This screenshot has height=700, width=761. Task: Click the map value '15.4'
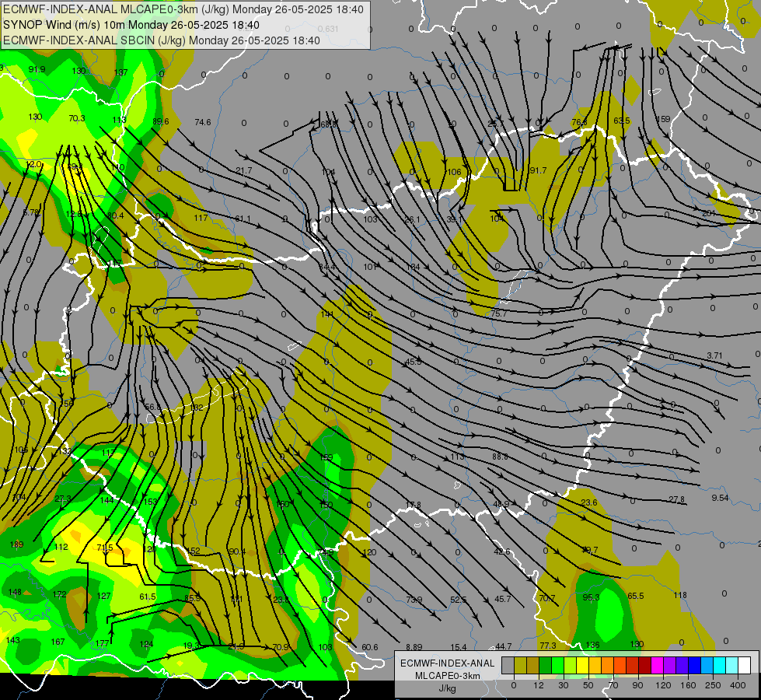(x=458, y=647)
